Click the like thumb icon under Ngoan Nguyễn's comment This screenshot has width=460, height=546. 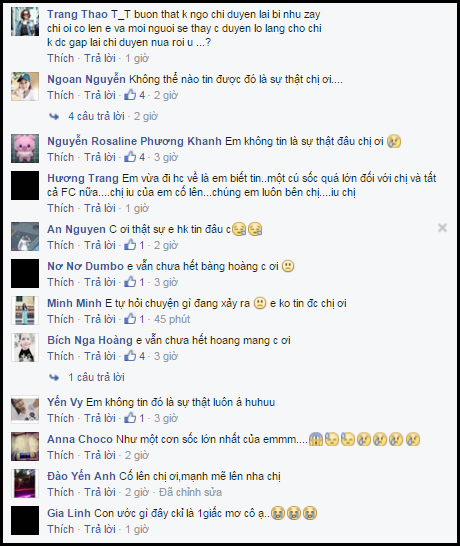[x=130, y=95]
